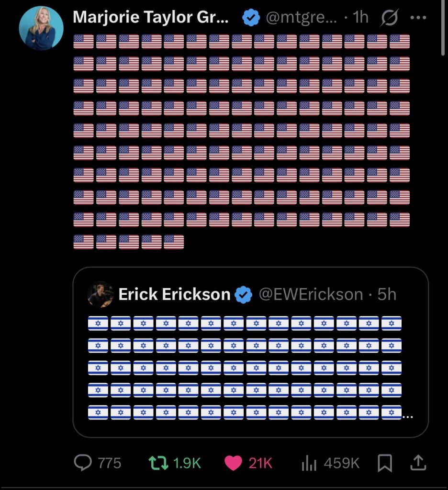This screenshot has height=490, width=448.
Task: Click Erick Erickson's avatar in quoted post
Action: pos(101,294)
